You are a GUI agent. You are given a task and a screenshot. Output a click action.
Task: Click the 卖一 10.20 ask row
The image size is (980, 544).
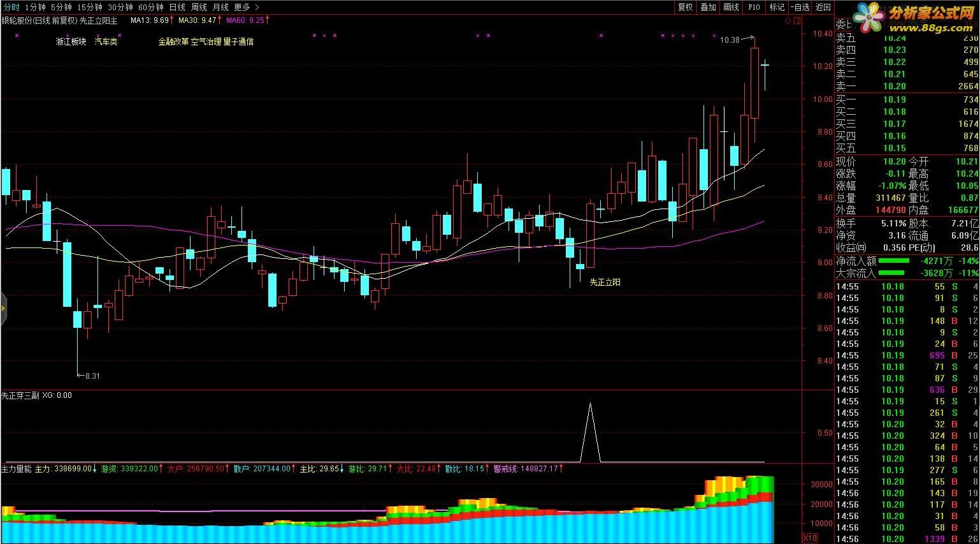pos(907,86)
